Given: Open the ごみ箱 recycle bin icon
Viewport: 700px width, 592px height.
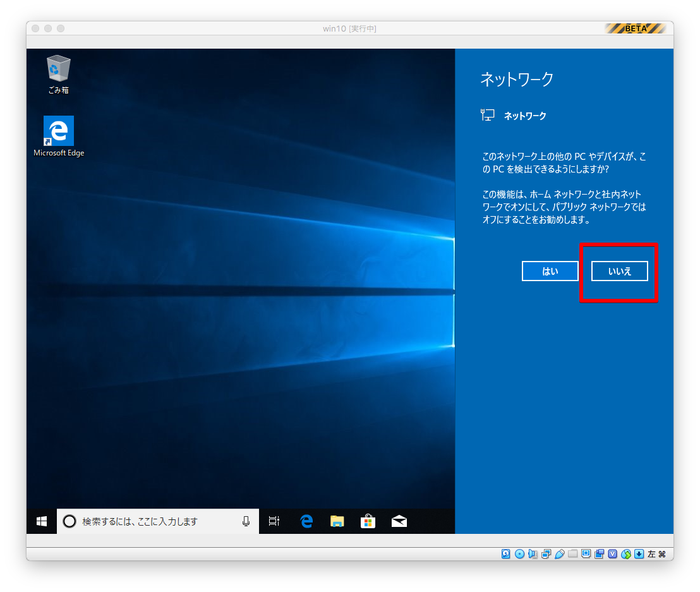Looking at the screenshot, I should (59, 74).
